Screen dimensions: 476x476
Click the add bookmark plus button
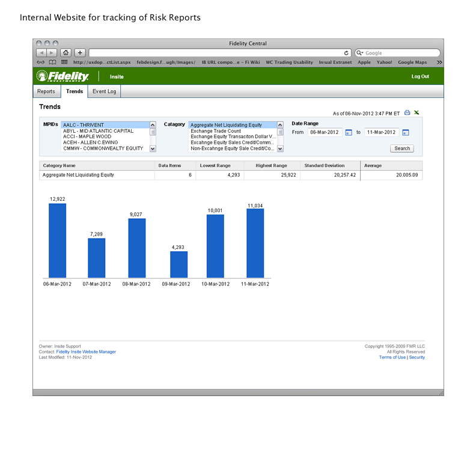[81, 52]
